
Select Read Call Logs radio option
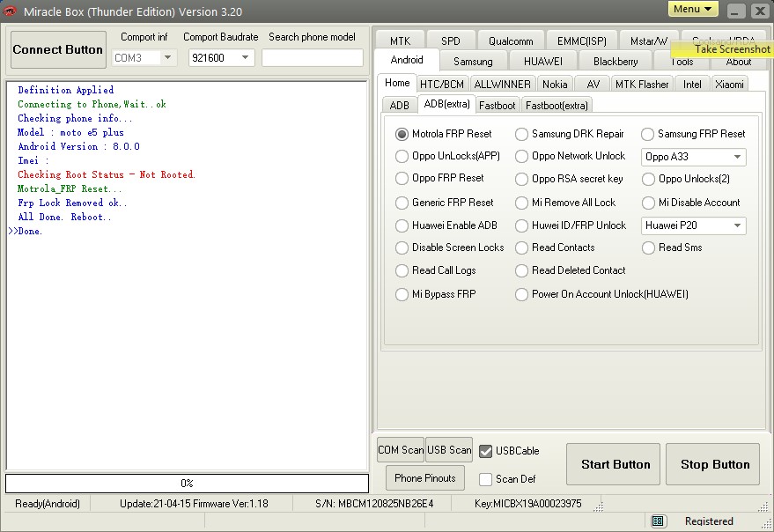(x=402, y=270)
